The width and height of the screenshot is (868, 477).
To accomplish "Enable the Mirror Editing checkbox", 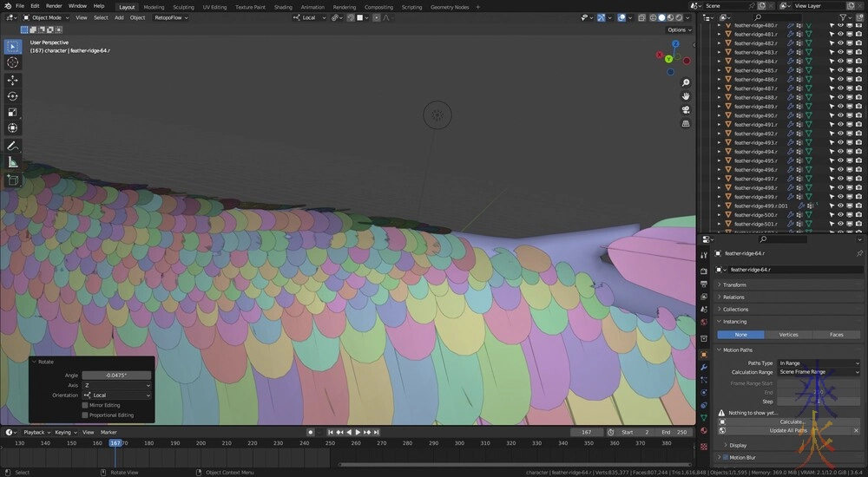I will pyautogui.click(x=85, y=405).
